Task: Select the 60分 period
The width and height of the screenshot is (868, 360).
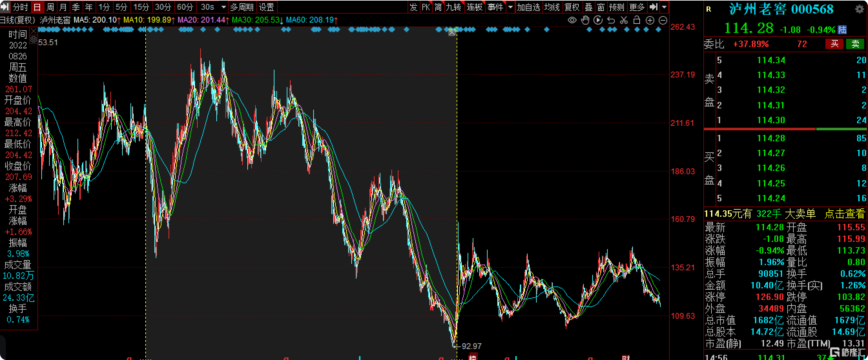Action: 185,7
